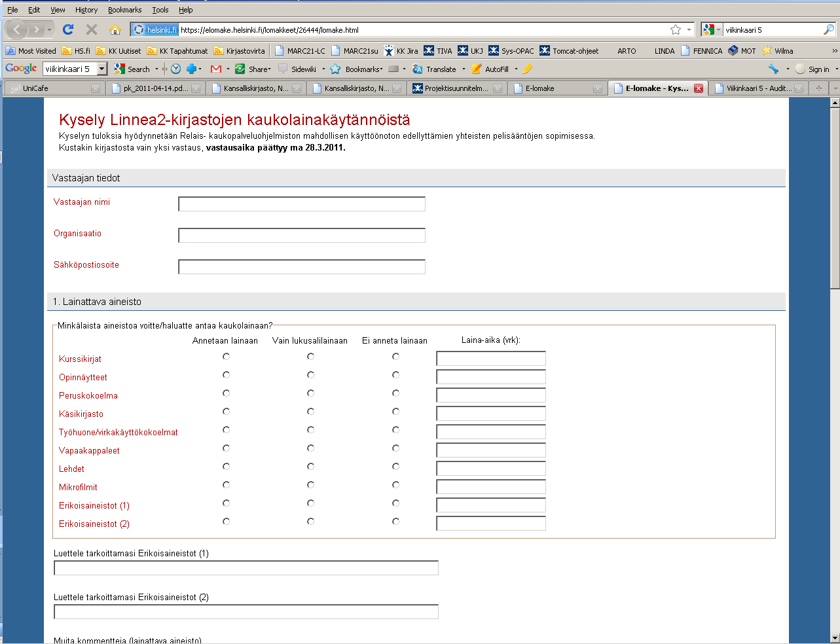Select Vain lukusalilainaan for Vapaakappaleet
Viewport: 840px width, 644px height.
point(310,448)
